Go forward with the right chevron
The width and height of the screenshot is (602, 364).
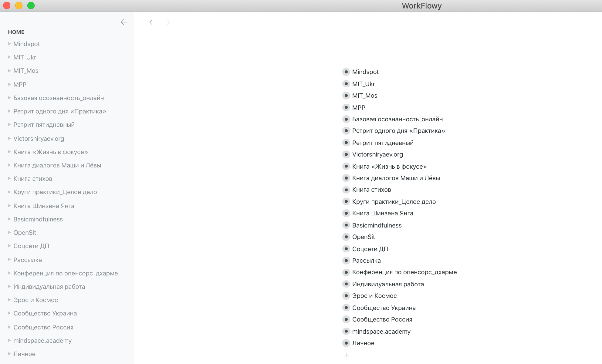pos(168,22)
